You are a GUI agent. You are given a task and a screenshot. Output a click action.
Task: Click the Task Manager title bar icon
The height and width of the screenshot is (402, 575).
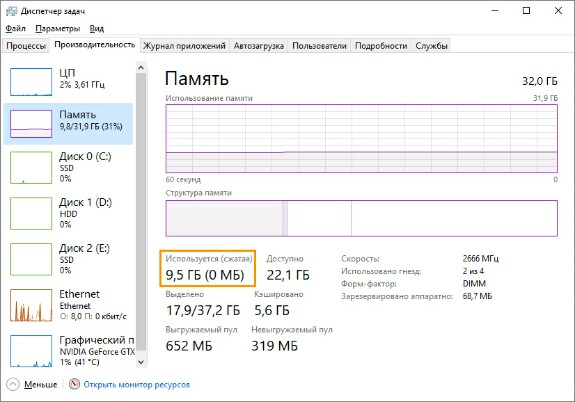pos(11,11)
